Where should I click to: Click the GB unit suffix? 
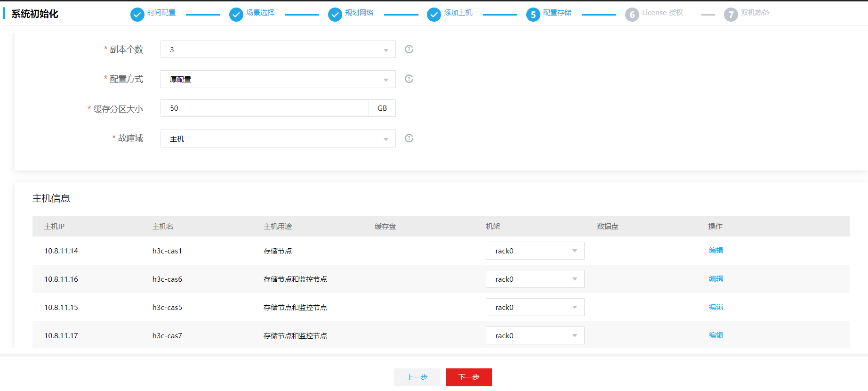[x=382, y=108]
